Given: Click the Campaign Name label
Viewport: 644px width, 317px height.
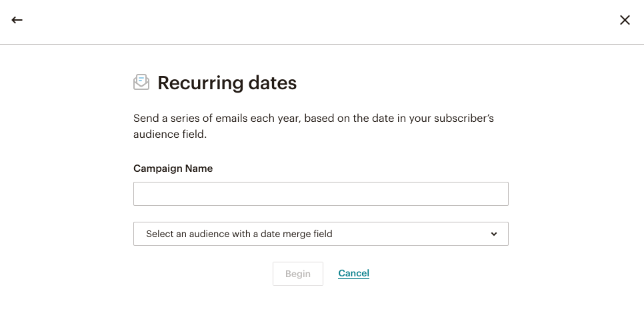Looking at the screenshot, I should click(x=173, y=168).
